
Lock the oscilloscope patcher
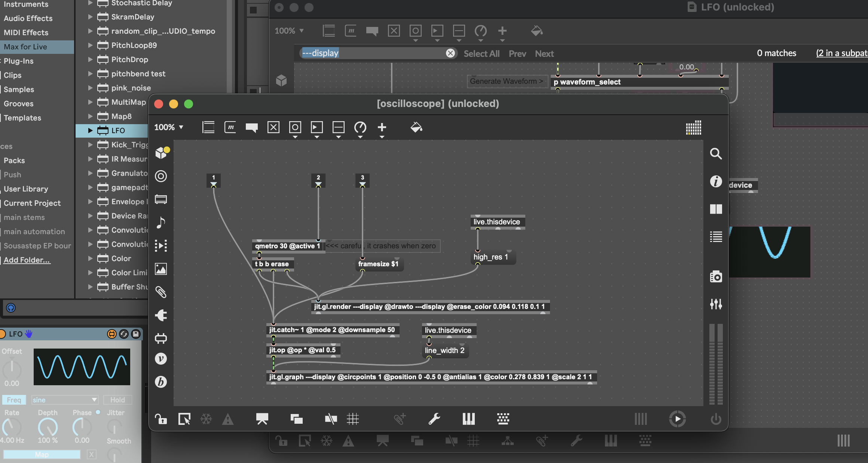point(161,419)
